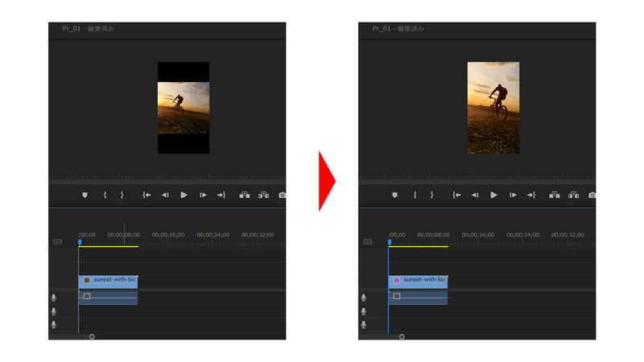Select sunset-with-bic video clip in left timeline

(108, 282)
